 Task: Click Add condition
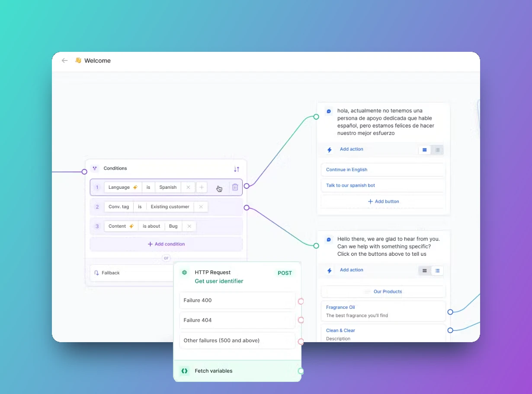[x=166, y=244]
